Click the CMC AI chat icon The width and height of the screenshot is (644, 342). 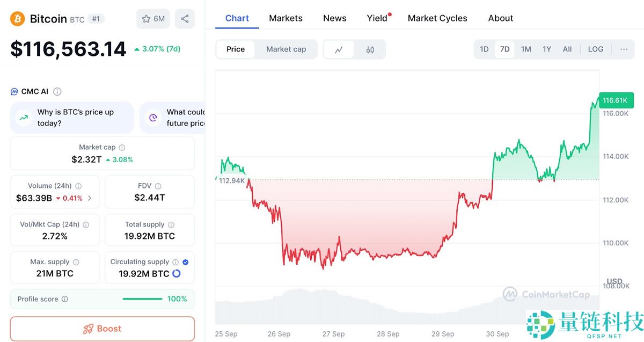coord(13,91)
